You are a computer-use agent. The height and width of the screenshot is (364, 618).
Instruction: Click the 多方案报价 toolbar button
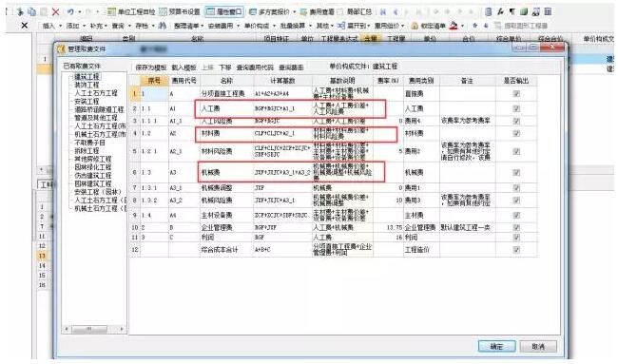click(x=269, y=11)
